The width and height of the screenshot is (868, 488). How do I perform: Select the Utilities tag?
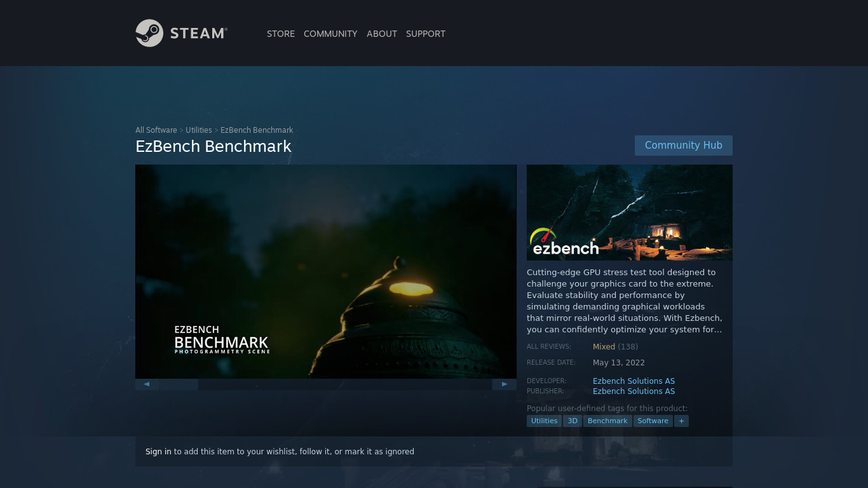[x=545, y=421]
